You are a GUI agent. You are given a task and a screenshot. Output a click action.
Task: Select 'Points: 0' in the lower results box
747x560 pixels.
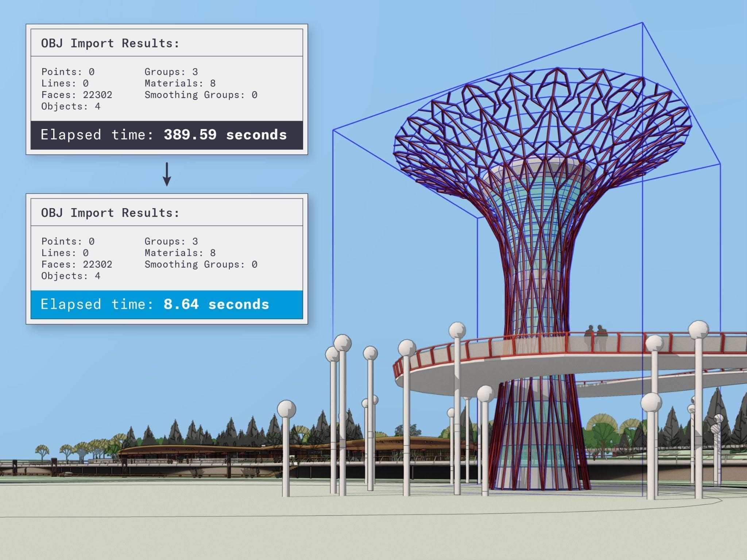[x=68, y=241]
